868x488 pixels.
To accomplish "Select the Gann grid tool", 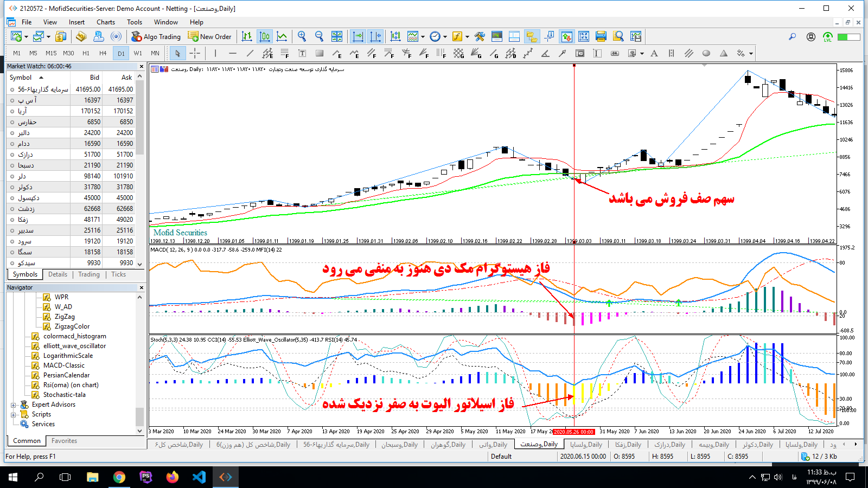I will point(459,53).
